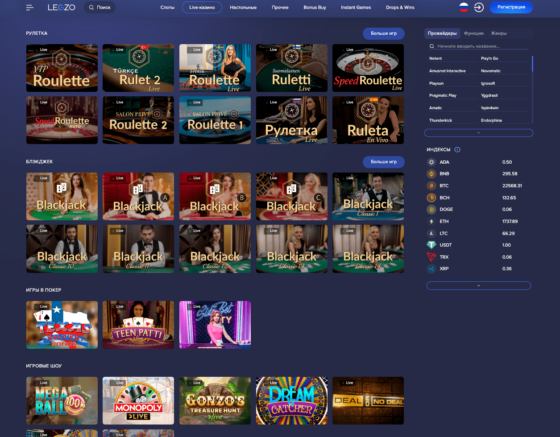Open the Live-казино tab
The width and height of the screenshot is (560, 437).
point(202,7)
